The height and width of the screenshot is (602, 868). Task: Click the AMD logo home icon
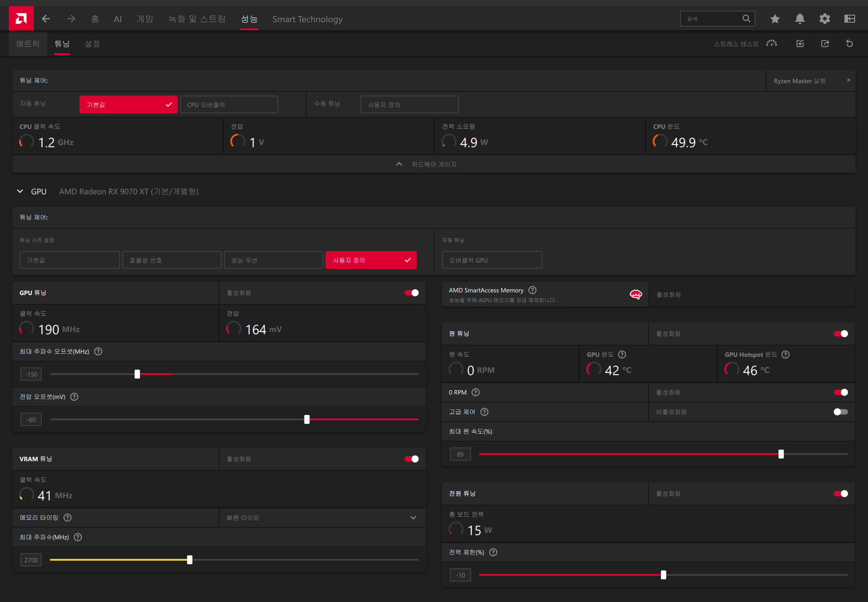click(21, 19)
